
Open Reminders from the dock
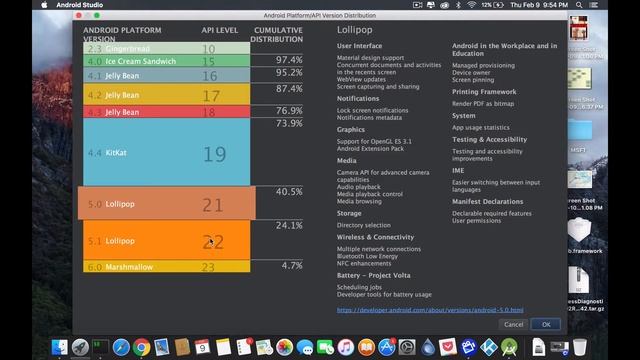pyautogui.click(x=244, y=347)
